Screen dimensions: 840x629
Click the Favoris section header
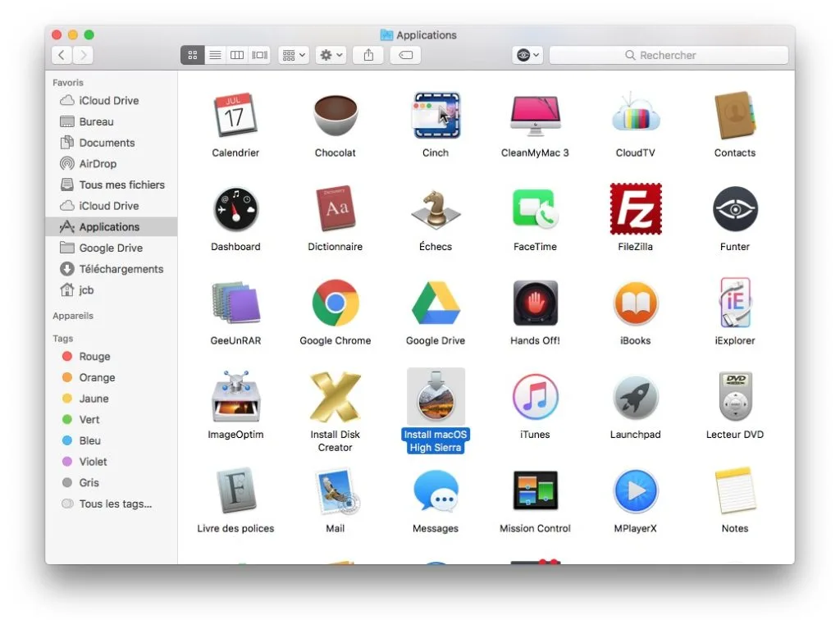(68, 83)
